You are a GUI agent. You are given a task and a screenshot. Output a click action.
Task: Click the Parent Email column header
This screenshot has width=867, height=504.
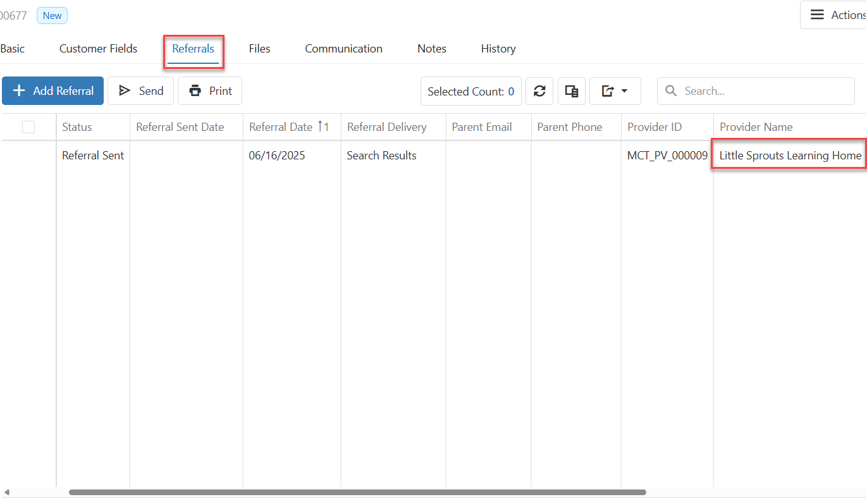coord(489,127)
